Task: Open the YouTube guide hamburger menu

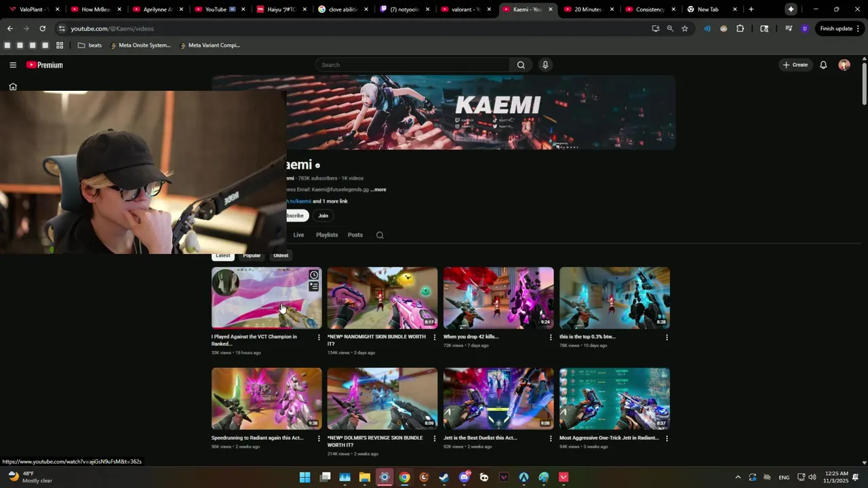Action: (x=13, y=65)
